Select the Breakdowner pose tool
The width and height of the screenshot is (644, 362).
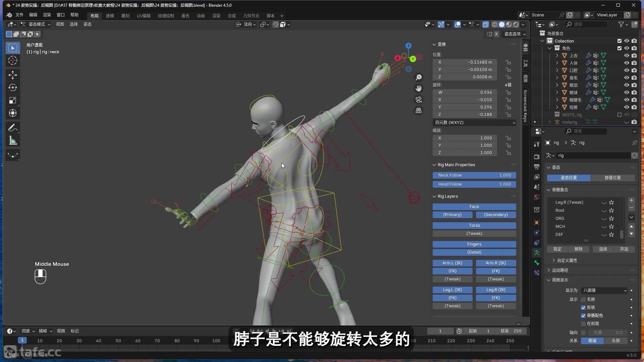[x=13, y=155]
